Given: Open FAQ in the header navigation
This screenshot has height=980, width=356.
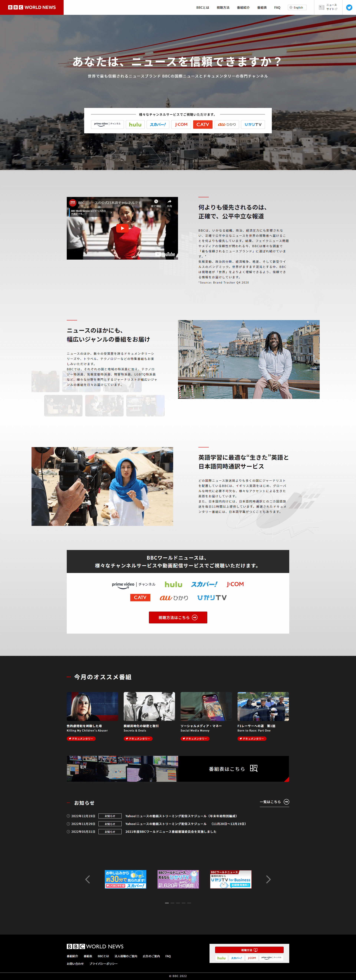Looking at the screenshot, I should (x=277, y=8).
